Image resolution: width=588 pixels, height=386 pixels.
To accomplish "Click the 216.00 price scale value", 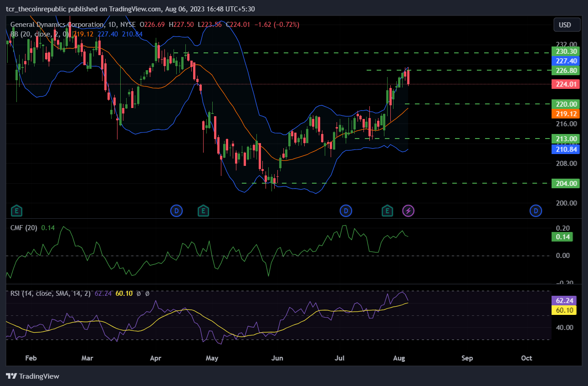I will coord(568,124).
